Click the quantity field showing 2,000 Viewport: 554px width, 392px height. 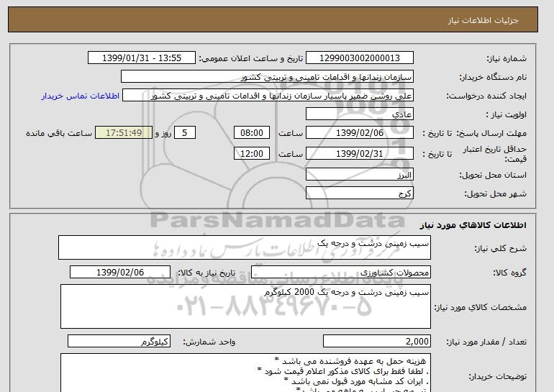click(377, 341)
